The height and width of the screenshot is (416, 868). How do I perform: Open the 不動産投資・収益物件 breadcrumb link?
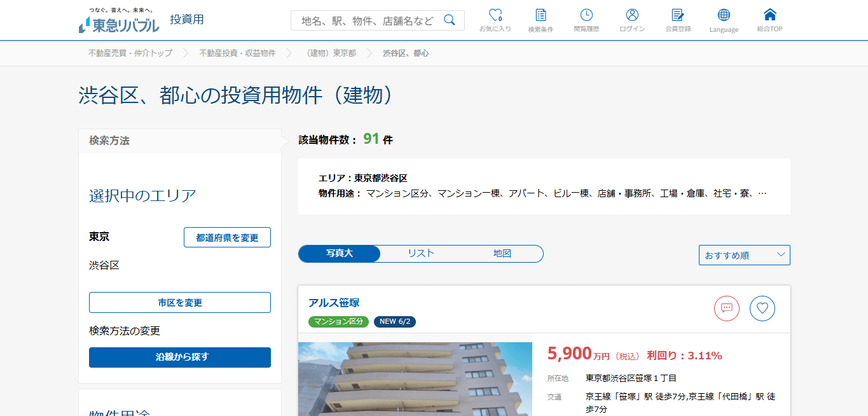coord(237,53)
